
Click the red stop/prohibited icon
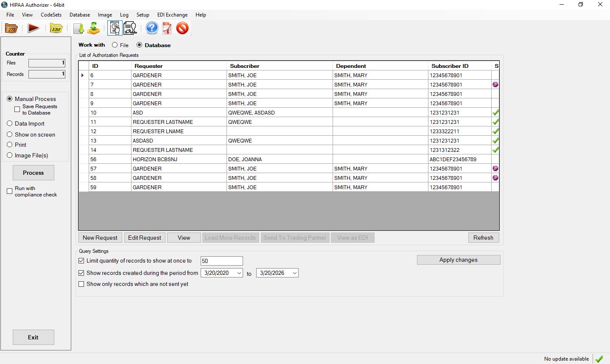[x=182, y=28]
